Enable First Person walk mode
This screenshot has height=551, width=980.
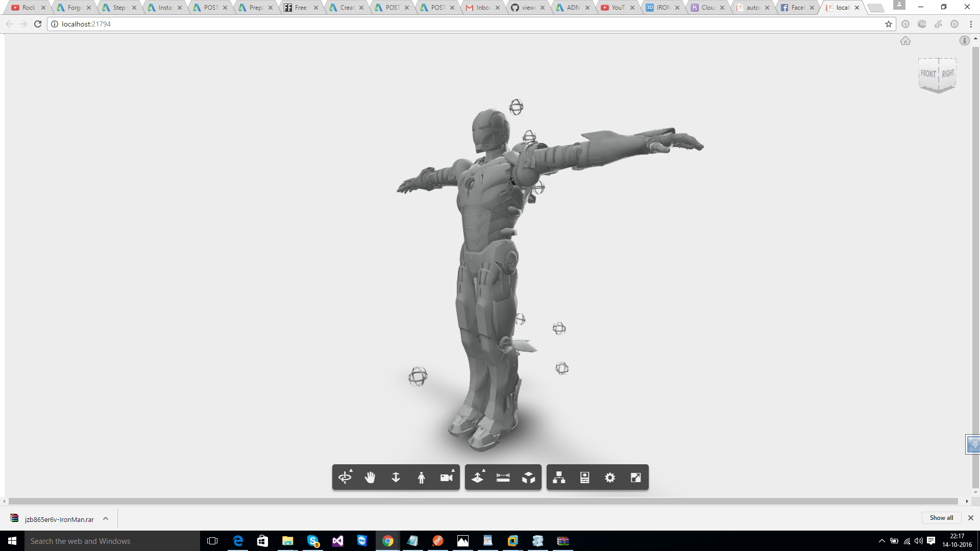pyautogui.click(x=421, y=478)
